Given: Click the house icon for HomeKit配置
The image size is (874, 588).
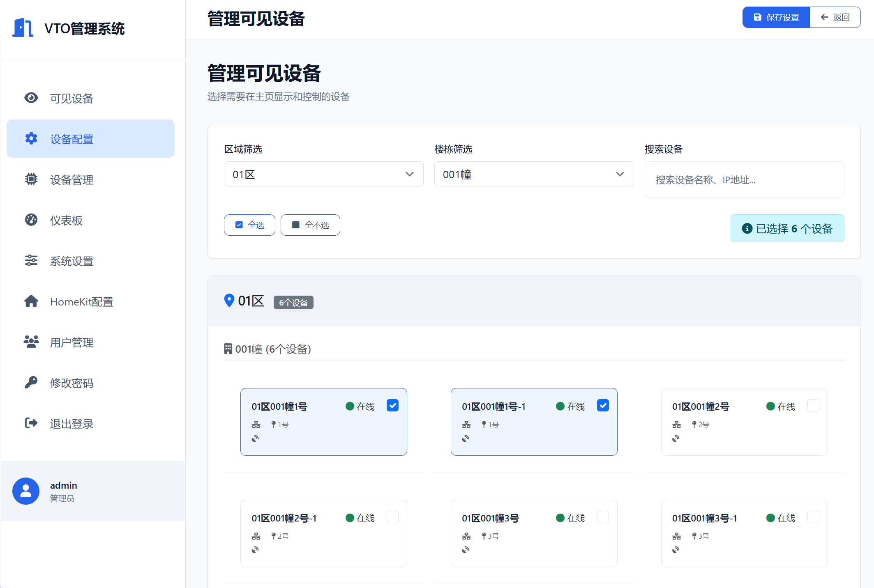Looking at the screenshot, I should [31, 301].
